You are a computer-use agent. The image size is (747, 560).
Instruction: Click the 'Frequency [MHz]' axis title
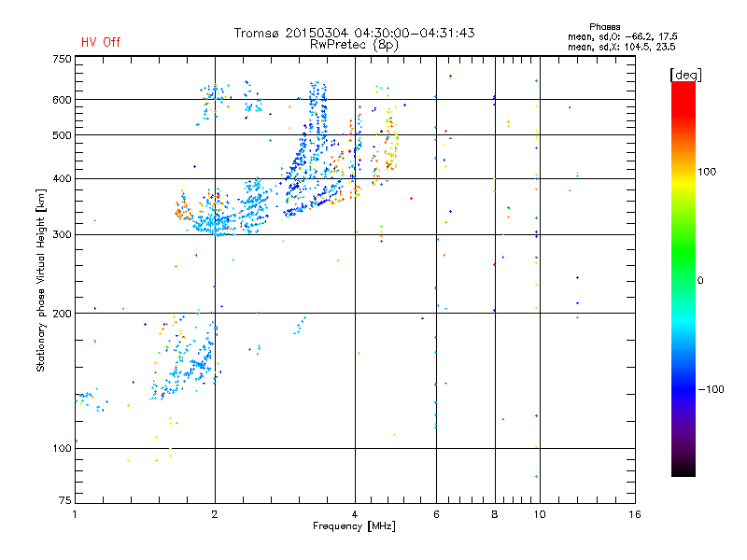[354, 526]
